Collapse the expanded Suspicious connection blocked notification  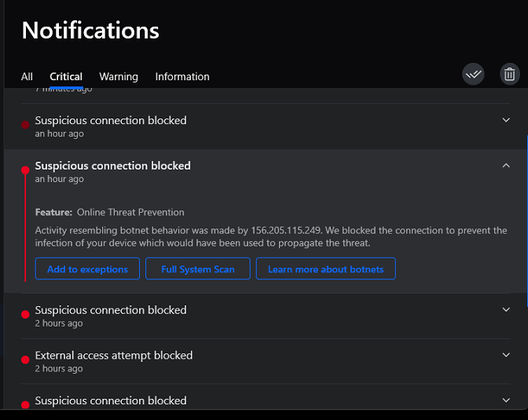click(x=506, y=166)
